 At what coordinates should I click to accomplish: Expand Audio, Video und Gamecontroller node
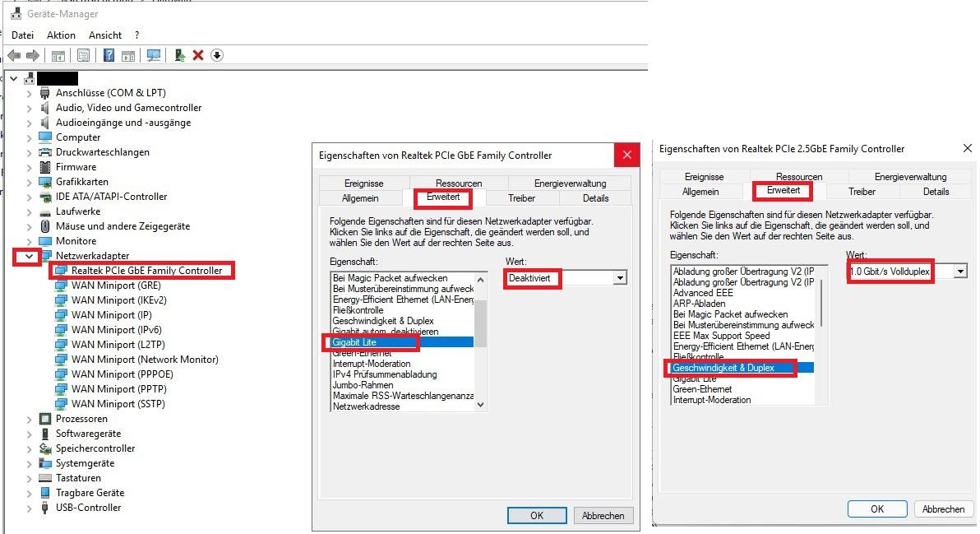click(x=29, y=108)
